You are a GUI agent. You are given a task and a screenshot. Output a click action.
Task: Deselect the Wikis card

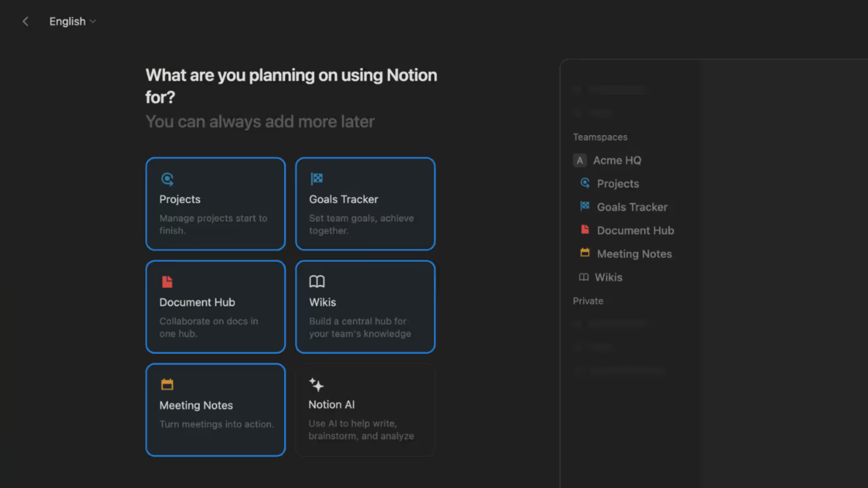point(365,307)
